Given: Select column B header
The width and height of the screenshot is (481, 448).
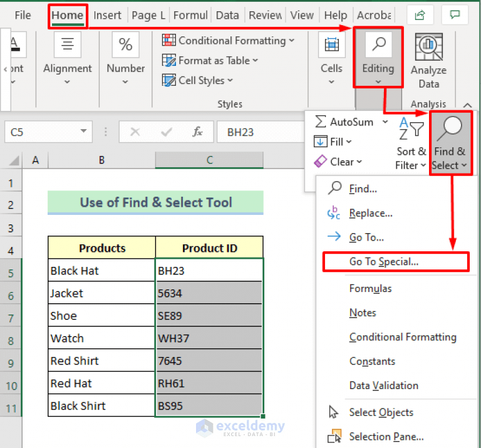Looking at the screenshot, I should [101, 160].
